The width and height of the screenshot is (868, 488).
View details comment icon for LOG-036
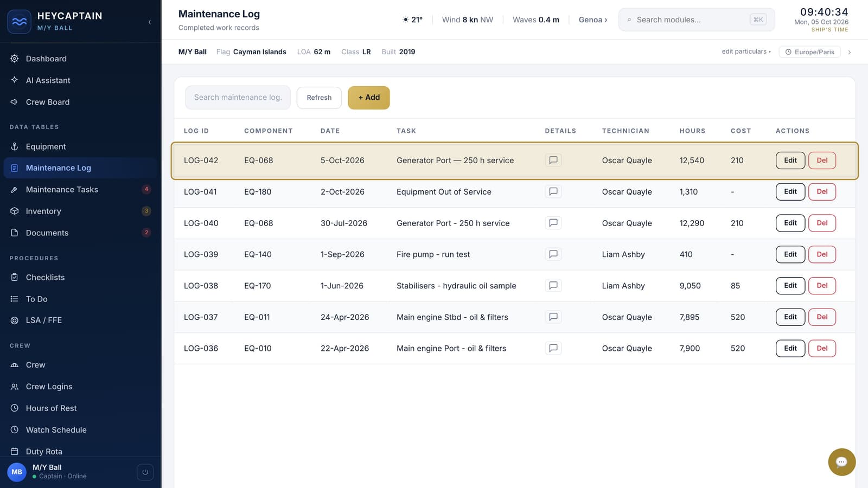(553, 348)
